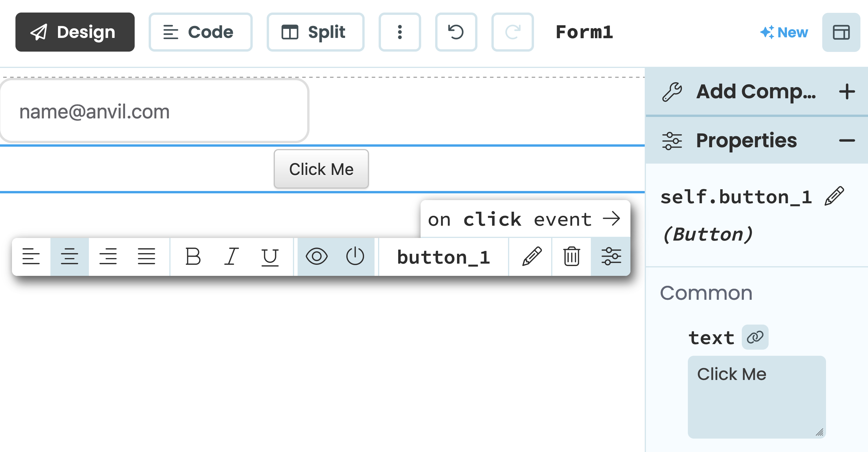Create a new app with the New button

point(784,32)
